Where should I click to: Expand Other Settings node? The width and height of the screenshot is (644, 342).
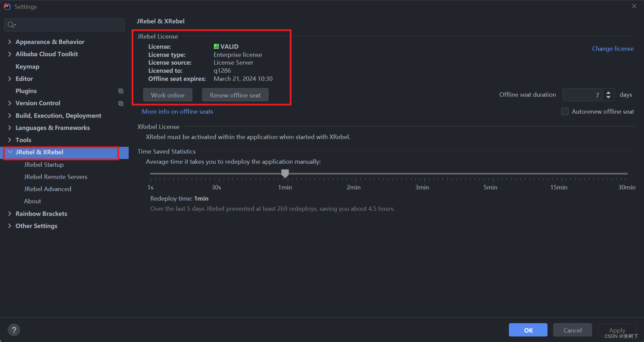pos(9,226)
